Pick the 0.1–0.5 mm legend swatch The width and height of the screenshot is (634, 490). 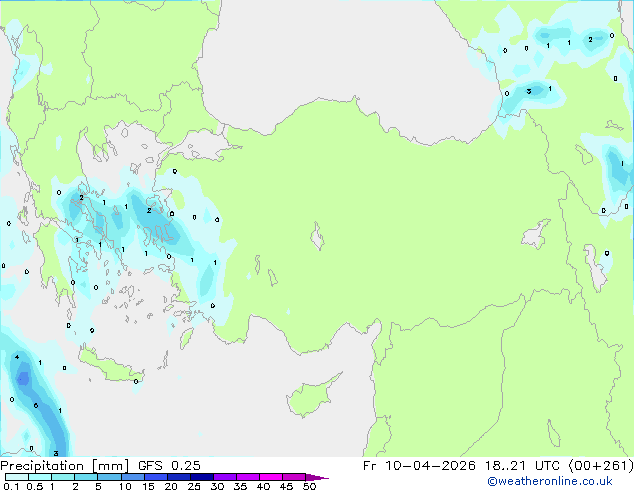click(17, 477)
